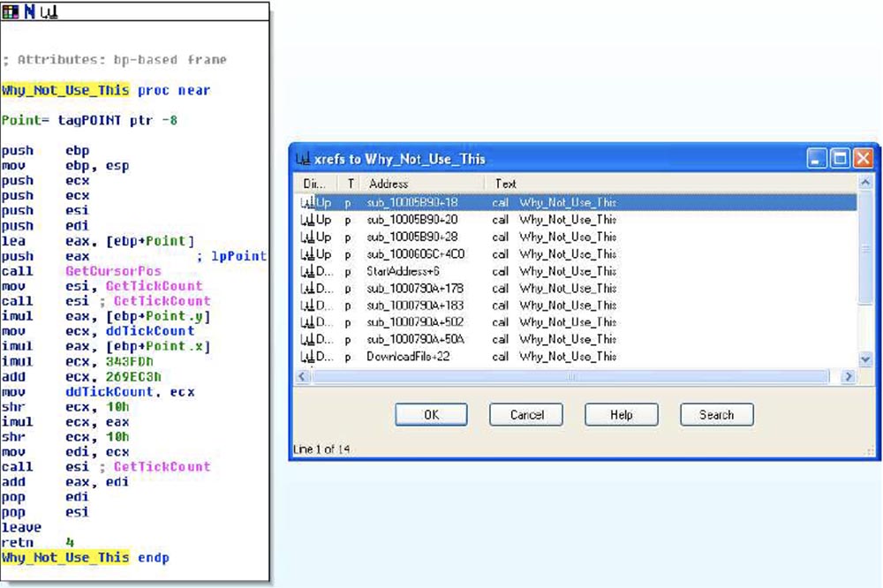This screenshot has height=588, width=883.
Task: Maximize the xrefs dialog window
Action: 840,158
